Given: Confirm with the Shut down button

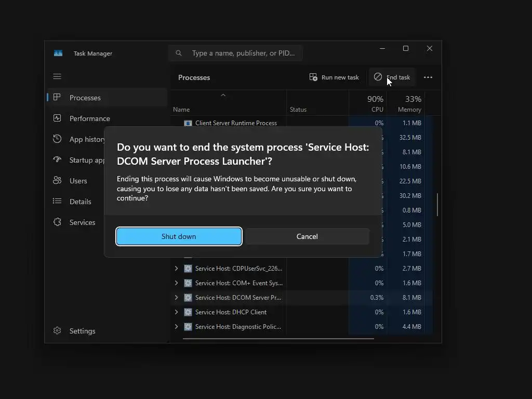Looking at the screenshot, I should pos(179,236).
